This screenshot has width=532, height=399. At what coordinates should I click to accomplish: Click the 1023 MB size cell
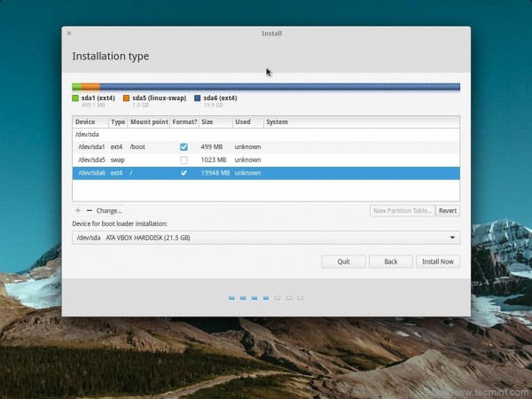[x=214, y=160]
